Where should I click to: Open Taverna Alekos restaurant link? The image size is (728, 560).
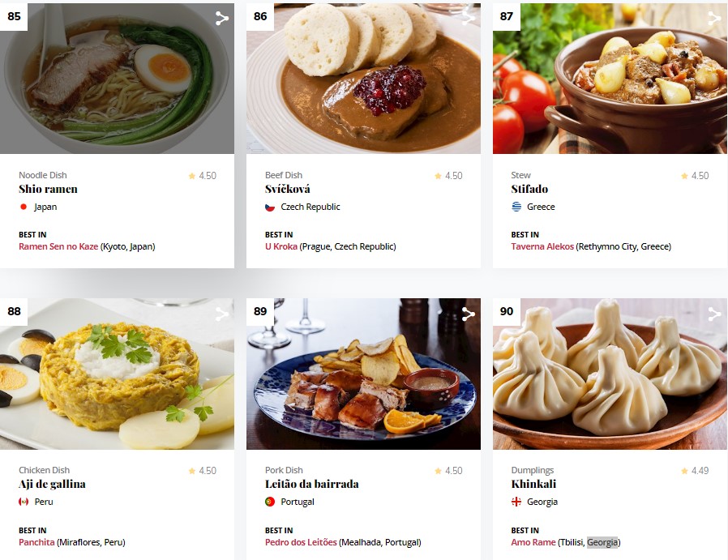542,246
